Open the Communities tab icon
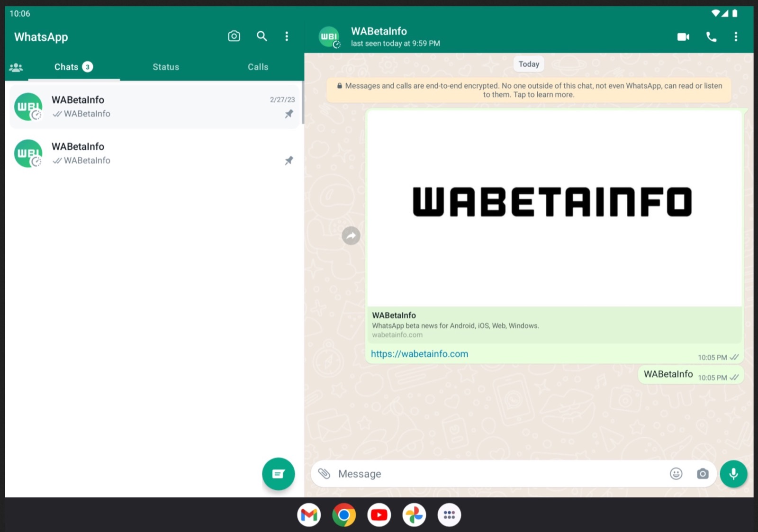This screenshot has height=532, width=758. [x=16, y=67]
